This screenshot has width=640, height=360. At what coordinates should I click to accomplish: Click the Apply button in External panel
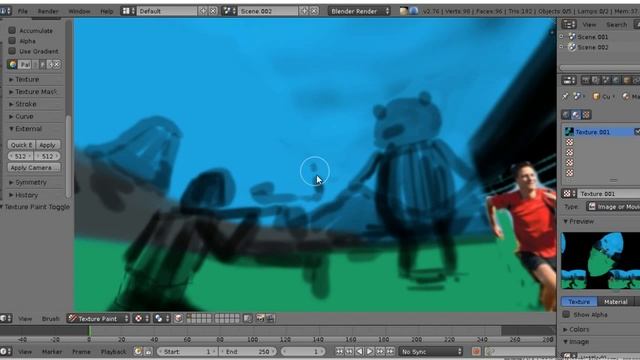48,145
